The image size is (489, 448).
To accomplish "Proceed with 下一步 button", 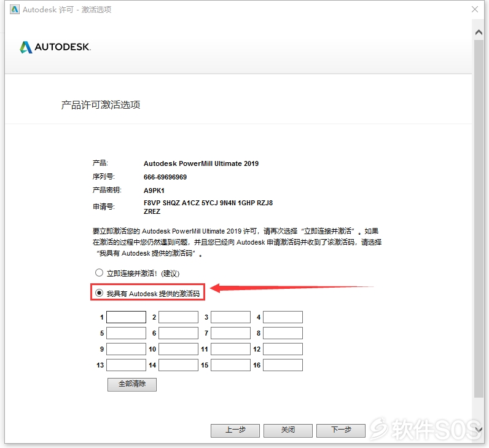I will coord(341,431).
